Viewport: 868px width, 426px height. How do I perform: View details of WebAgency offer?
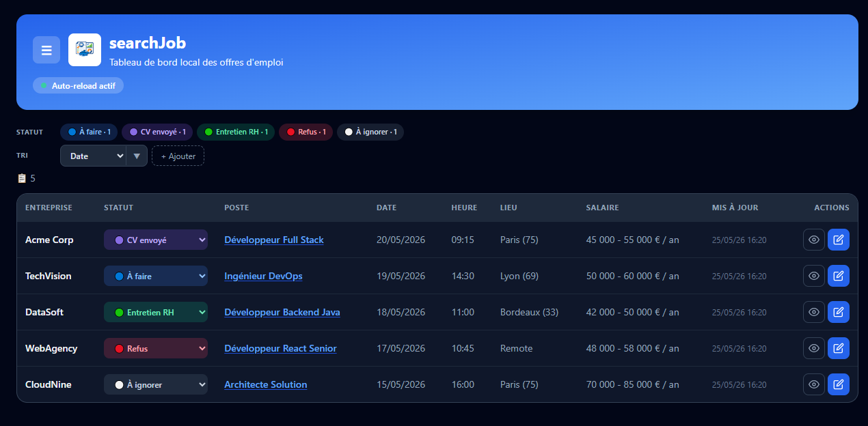814,348
